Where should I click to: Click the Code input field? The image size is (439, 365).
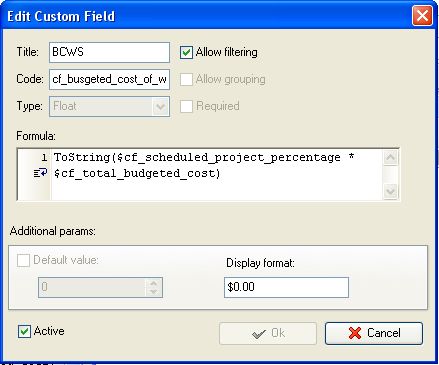pos(109,79)
